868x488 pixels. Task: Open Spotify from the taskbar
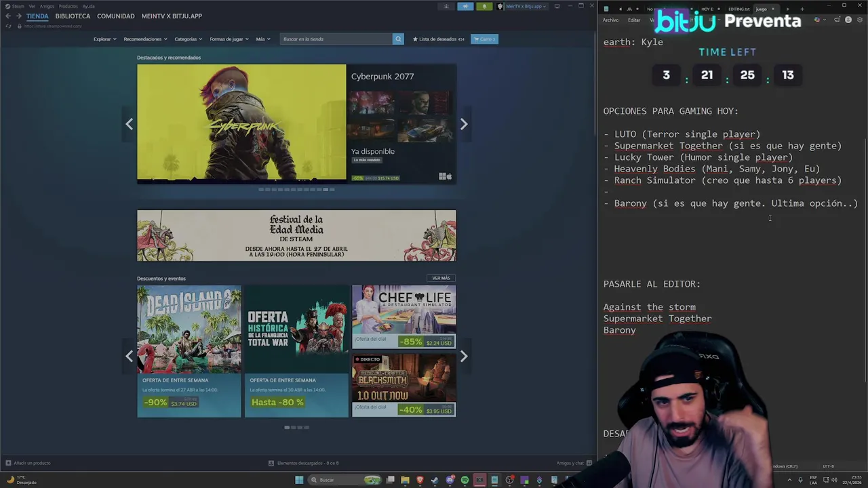(x=465, y=480)
